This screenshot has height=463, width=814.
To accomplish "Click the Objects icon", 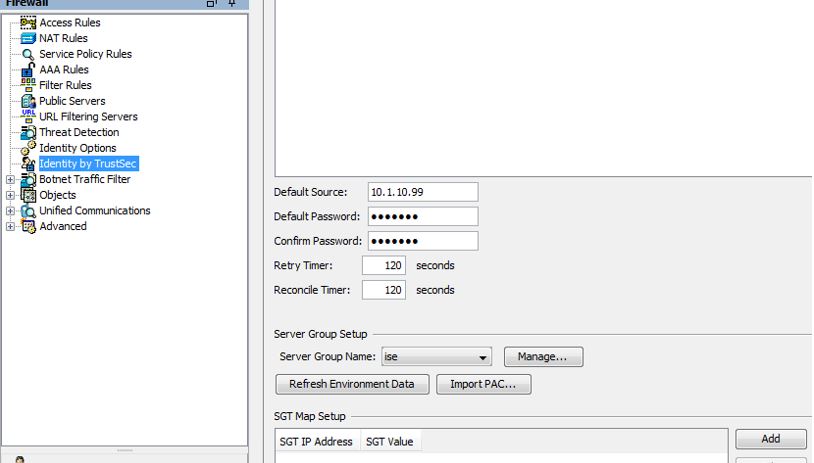I will coord(28,195).
